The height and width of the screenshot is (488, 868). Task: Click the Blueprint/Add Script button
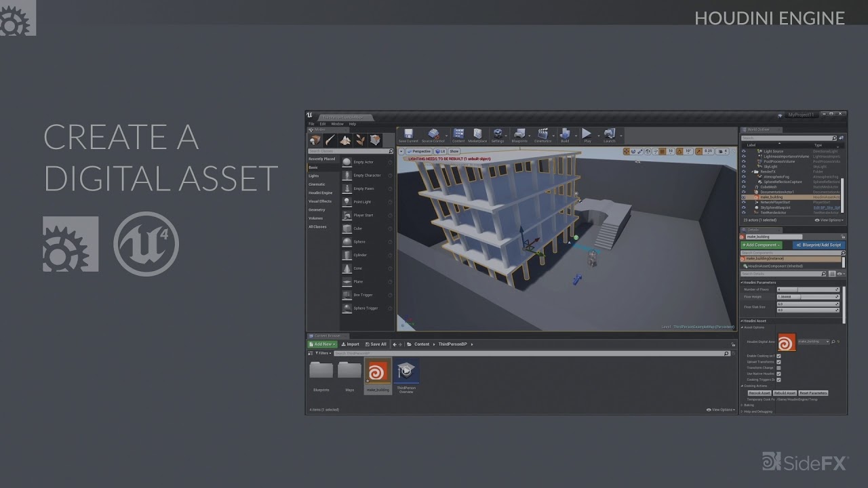818,245
